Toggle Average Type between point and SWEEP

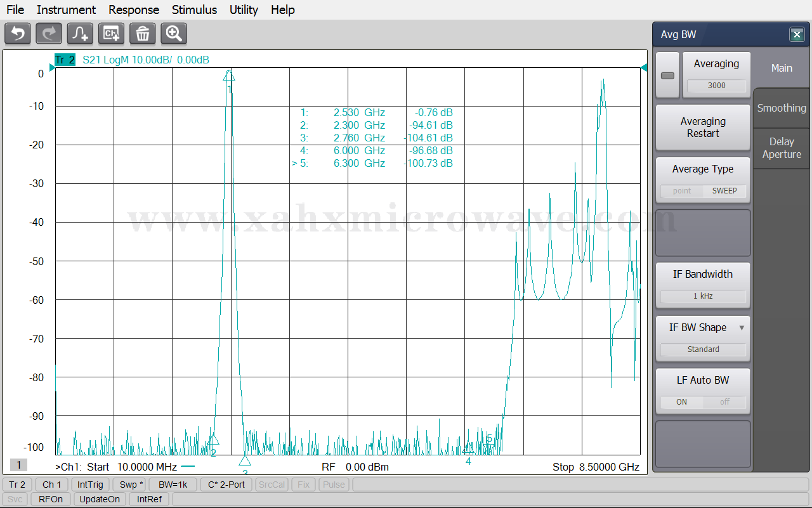(703, 191)
